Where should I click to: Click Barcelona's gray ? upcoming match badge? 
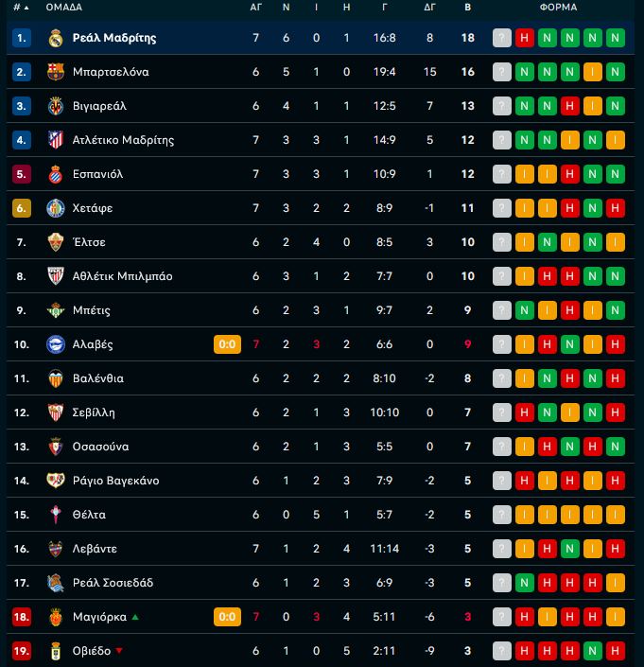coord(501,72)
